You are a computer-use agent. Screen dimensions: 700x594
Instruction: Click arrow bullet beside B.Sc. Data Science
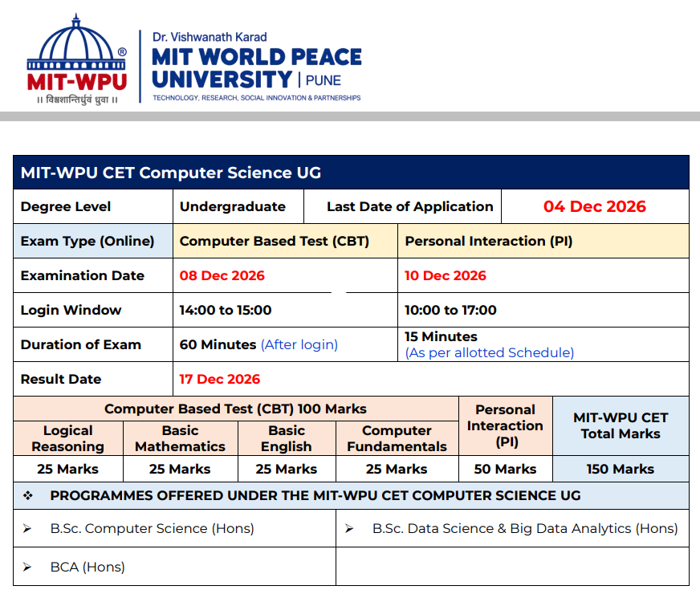pyautogui.click(x=349, y=529)
